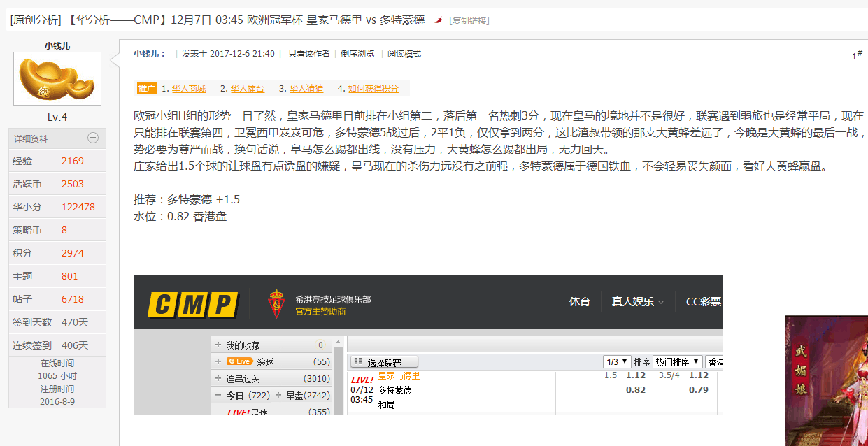
Task: Click the 积分 value 2974
Action: (73, 253)
